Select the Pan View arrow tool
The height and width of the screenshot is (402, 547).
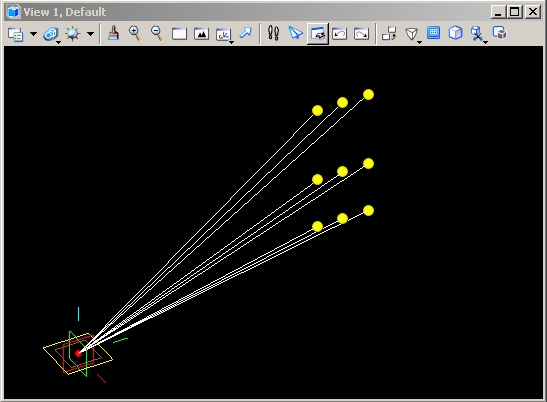[x=246, y=33]
